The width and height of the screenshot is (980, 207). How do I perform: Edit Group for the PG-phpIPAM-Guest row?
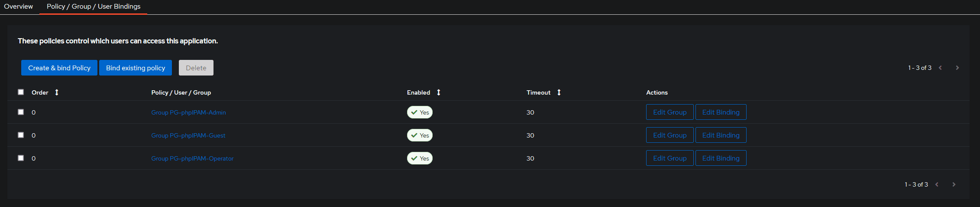point(670,135)
